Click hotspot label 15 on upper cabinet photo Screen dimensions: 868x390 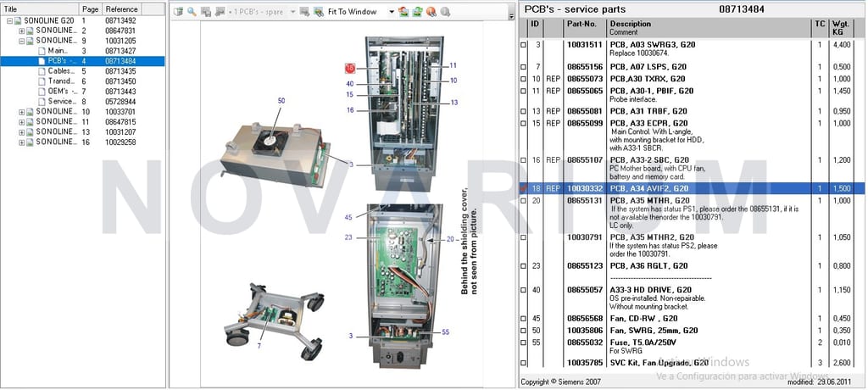pos(350,95)
